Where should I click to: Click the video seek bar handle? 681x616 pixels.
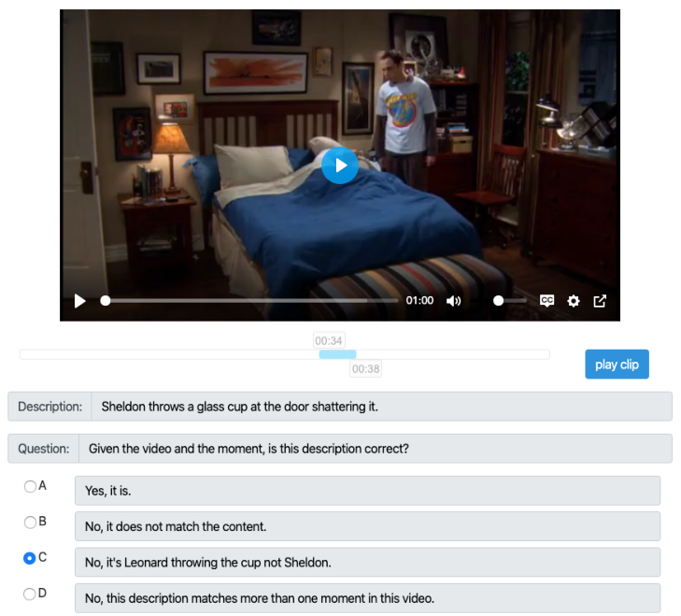(x=106, y=300)
